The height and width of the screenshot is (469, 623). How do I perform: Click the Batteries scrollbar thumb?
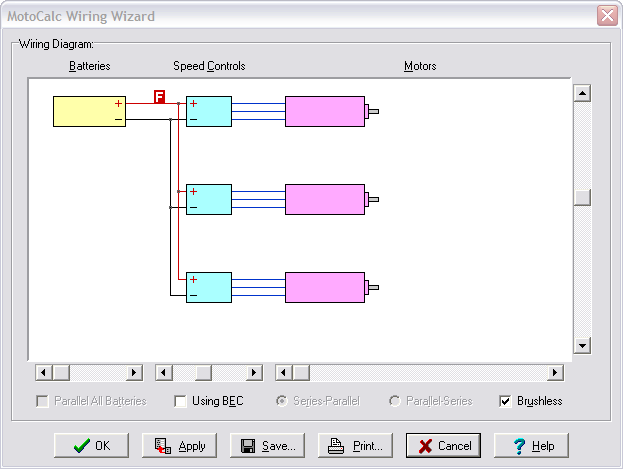point(61,373)
